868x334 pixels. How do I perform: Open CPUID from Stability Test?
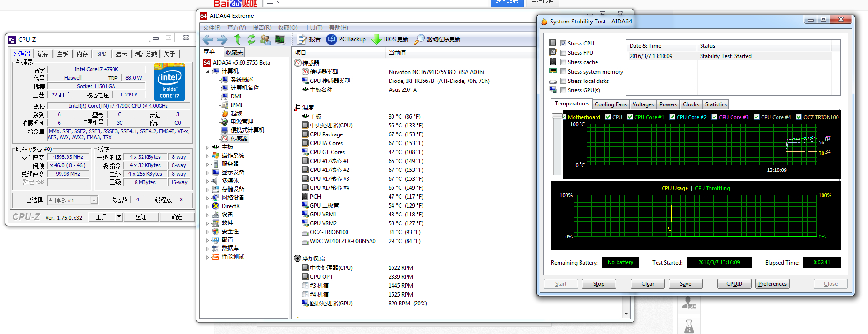734,284
